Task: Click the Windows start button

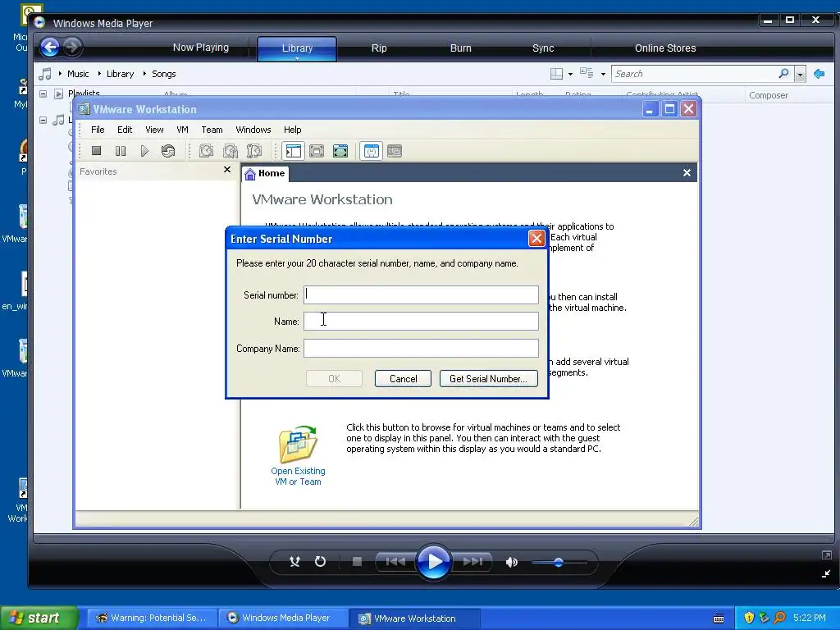Action: (x=39, y=618)
